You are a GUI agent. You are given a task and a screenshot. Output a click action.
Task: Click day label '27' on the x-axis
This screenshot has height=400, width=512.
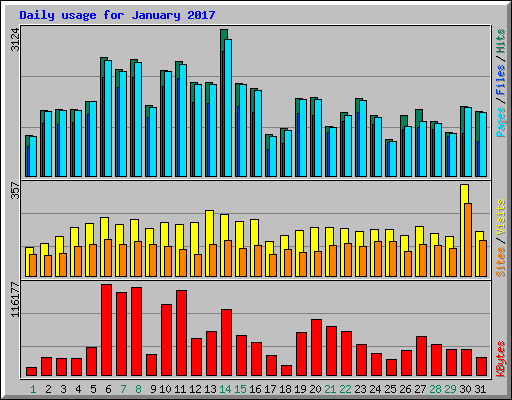click(420, 389)
